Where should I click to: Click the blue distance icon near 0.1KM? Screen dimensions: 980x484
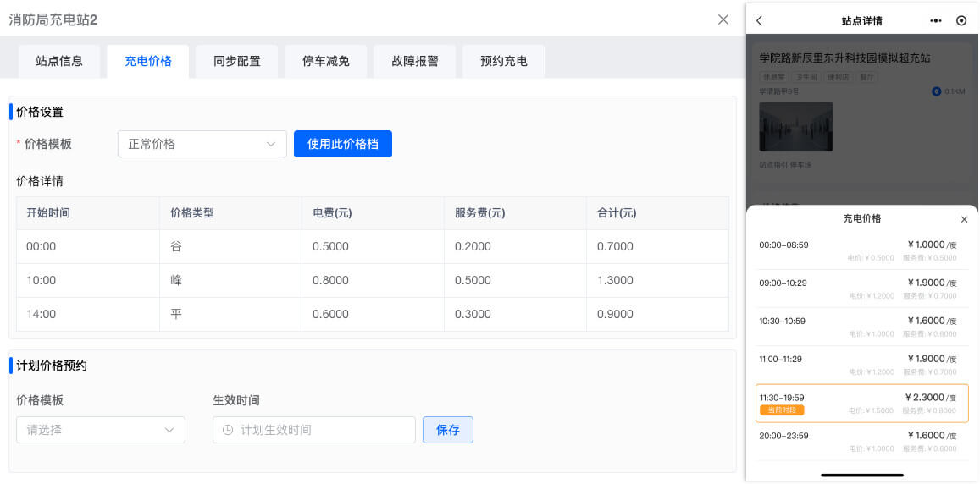(936, 91)
